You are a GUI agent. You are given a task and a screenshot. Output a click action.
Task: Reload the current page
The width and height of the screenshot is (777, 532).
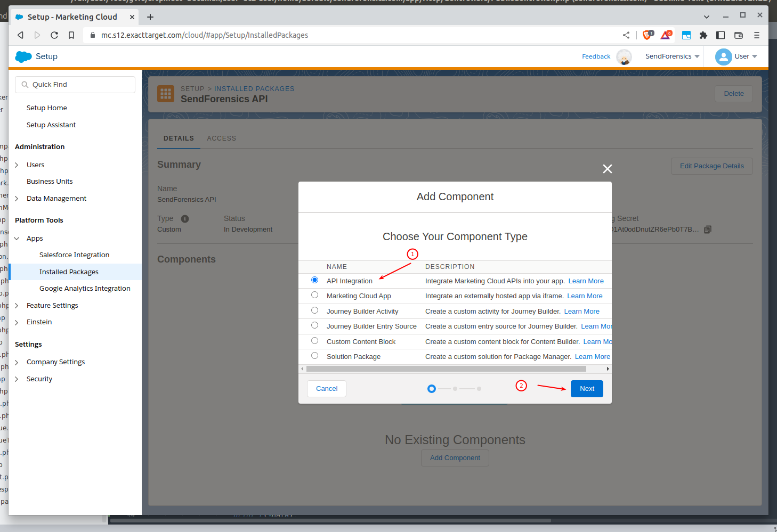coord(54,35)
